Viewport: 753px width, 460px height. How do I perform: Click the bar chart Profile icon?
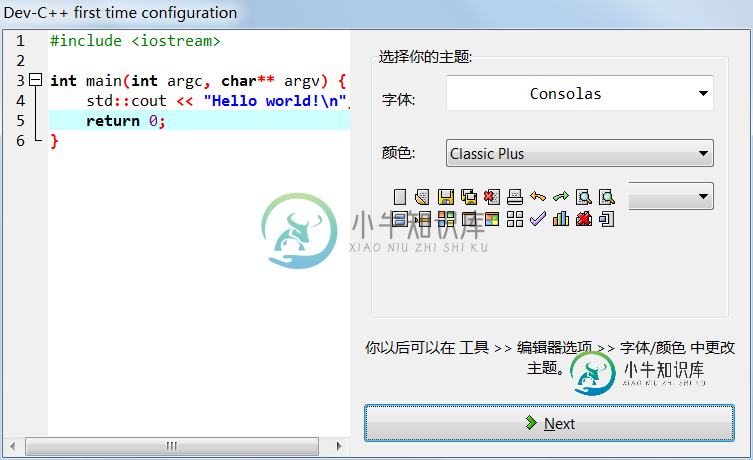point(561,219)
